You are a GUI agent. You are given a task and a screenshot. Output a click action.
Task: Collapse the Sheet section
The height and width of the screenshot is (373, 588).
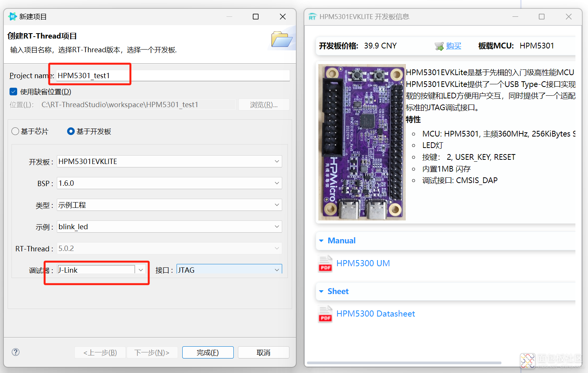(x=321, y=291)
